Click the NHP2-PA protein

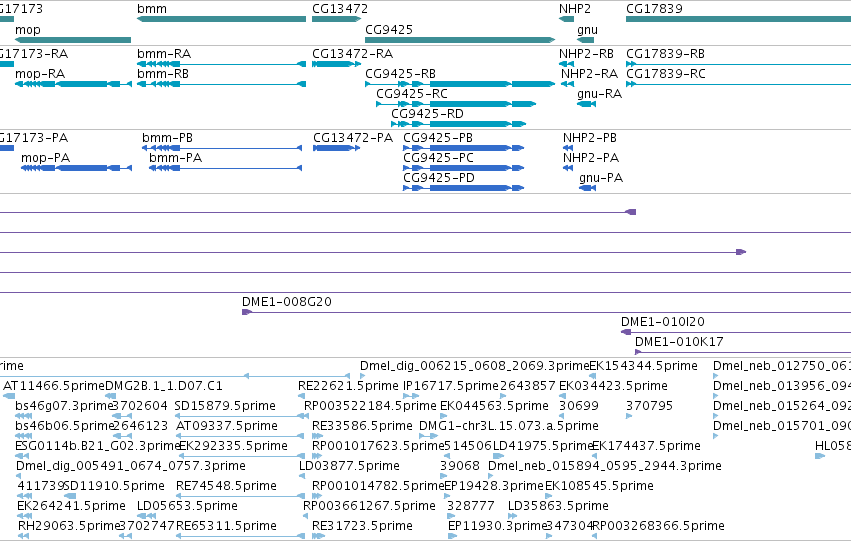[568, 168]
